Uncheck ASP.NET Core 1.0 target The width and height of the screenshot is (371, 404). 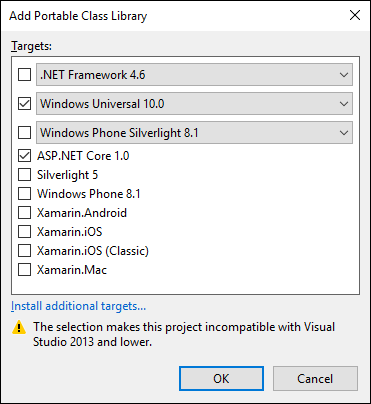pos(24,156)
